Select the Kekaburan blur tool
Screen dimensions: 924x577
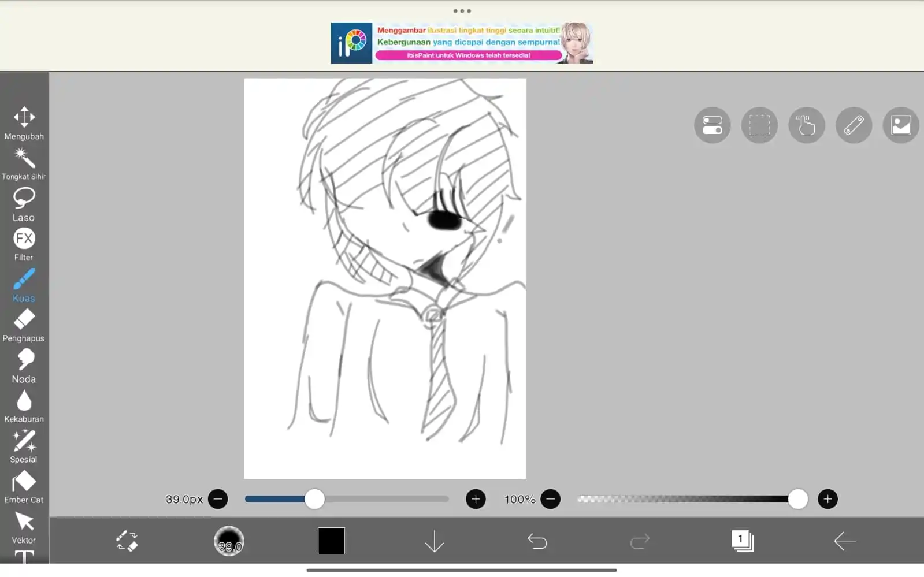click(24, 407)
